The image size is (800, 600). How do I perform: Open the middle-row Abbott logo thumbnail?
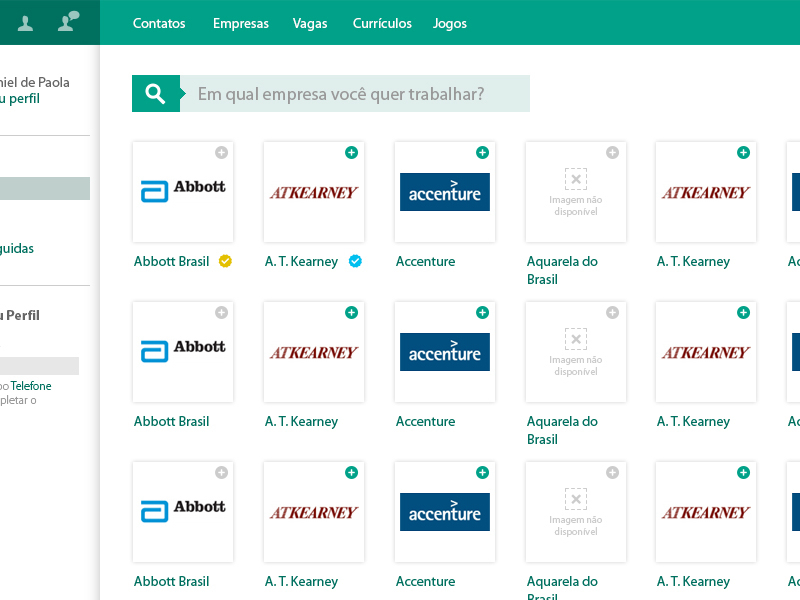183,352
